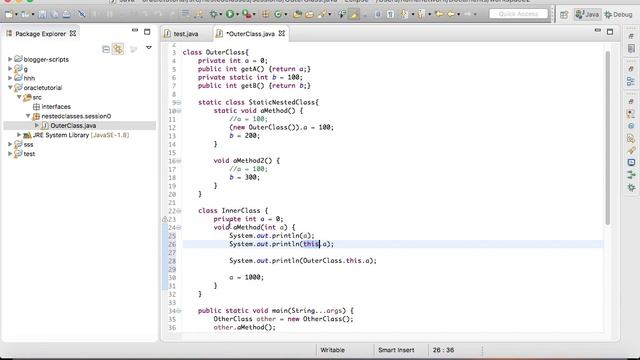The height and width of the screenshot is (360, 640).
Task: Maximize the editor area
Action: (610, 32)
